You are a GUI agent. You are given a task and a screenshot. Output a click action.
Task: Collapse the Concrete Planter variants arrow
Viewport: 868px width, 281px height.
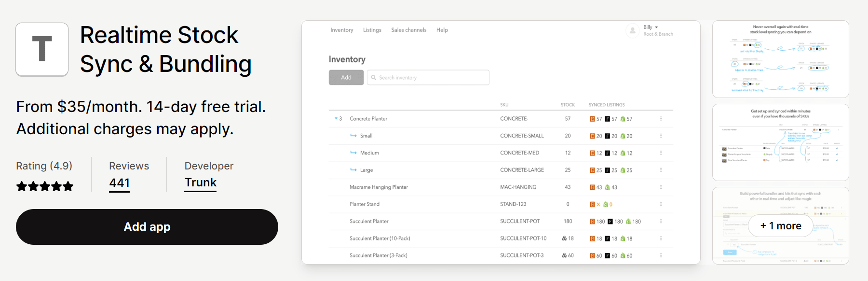336,119
